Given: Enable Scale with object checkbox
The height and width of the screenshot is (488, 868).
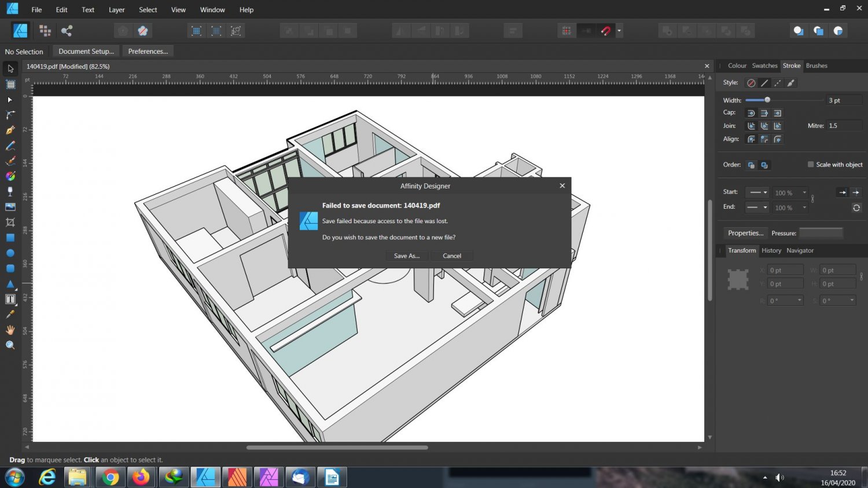Looking at the screenshot, I should [810, 164].
